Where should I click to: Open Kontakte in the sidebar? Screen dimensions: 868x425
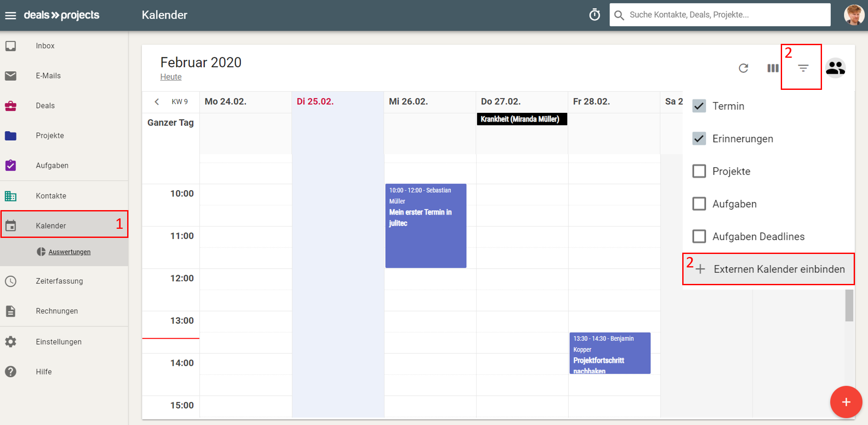coord(64,196)
